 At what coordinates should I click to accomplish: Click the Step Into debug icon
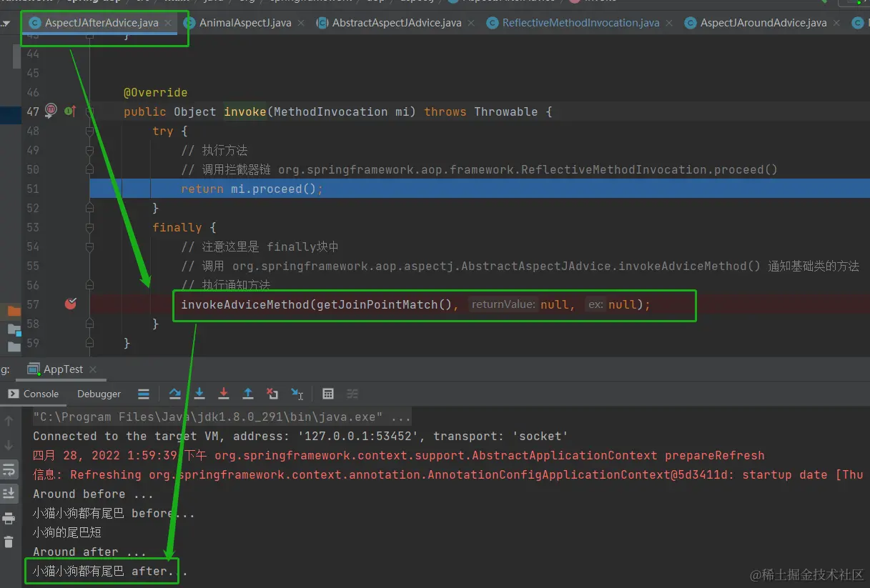[199, 394]
